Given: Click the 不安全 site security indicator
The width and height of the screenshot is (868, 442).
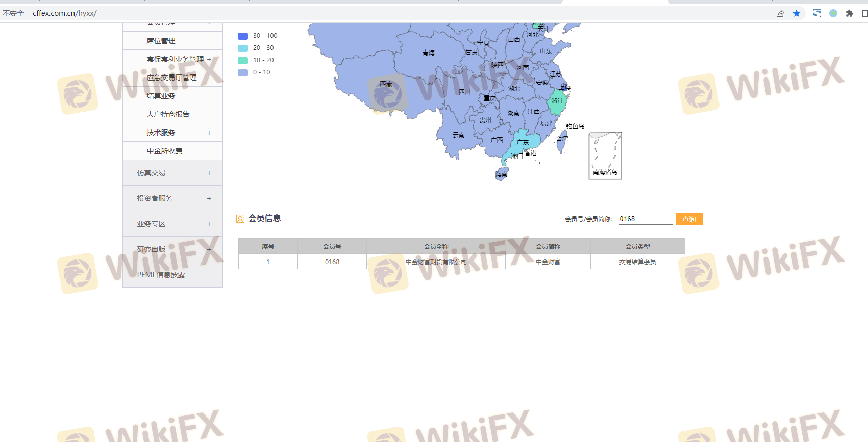Looking at the screenshot, I should point(13,13).
